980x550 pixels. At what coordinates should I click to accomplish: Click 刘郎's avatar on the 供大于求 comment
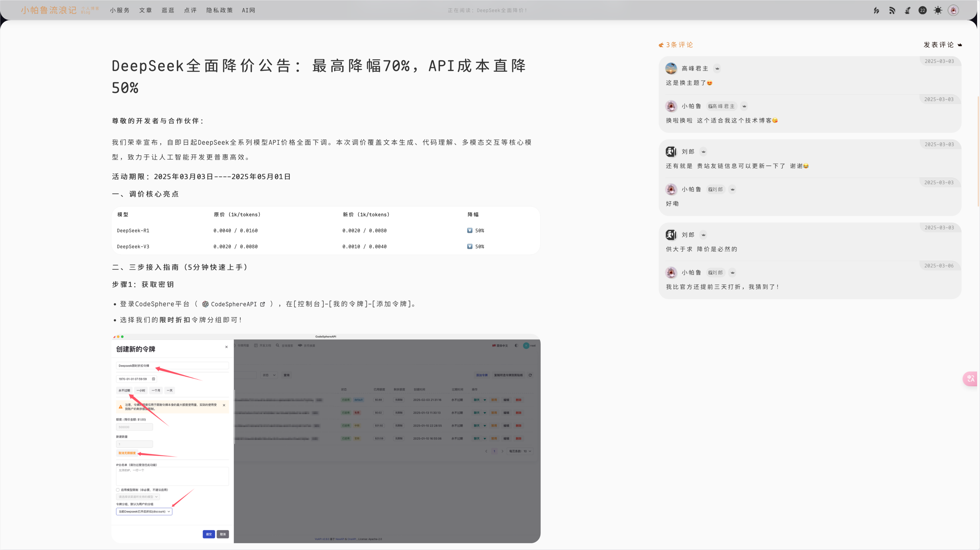[x=671, y=235]
